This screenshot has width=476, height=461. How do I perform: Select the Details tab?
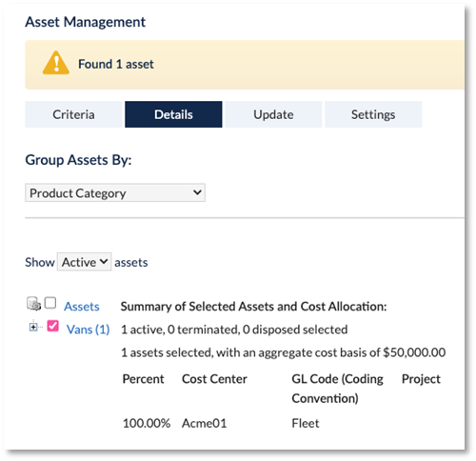[173, 114]
